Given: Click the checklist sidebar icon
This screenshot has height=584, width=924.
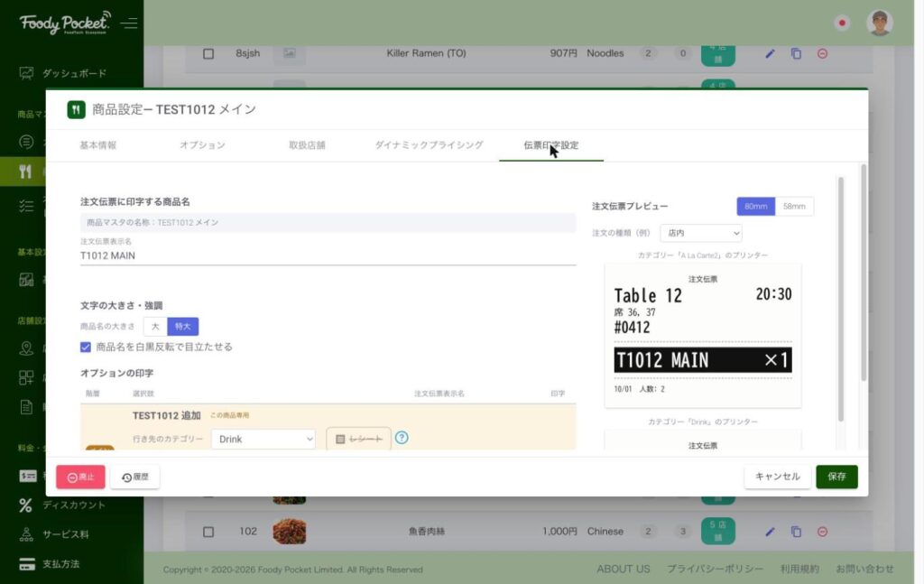Looking at the screenshot, I should (x=26, y=206).
